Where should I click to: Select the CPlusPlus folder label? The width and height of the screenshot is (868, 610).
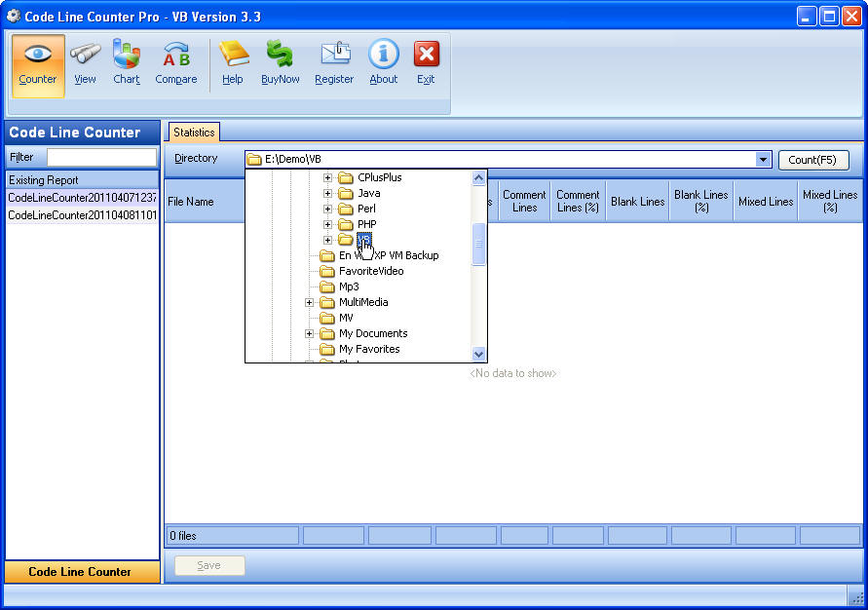coord(380,177)
